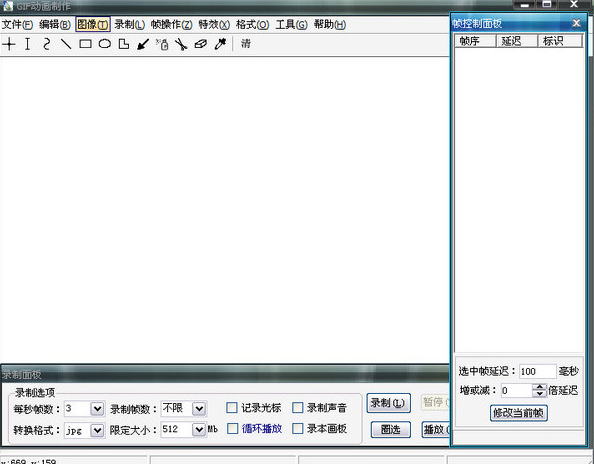Pick the freehand curve tool
This screenshot has height=464, width=594.
[x=46, y=44]
